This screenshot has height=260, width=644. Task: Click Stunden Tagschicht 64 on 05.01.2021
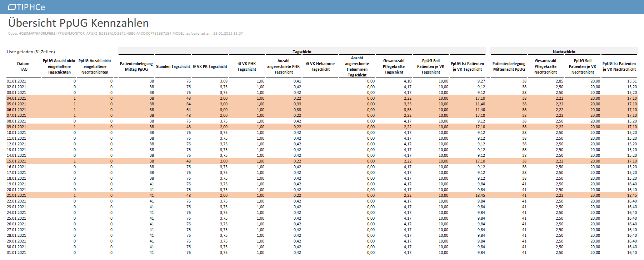coord(189,104)
